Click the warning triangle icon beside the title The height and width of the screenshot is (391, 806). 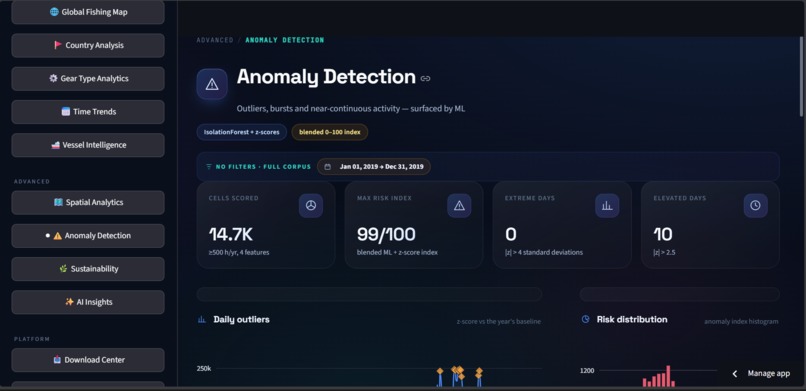pos(212,84)
